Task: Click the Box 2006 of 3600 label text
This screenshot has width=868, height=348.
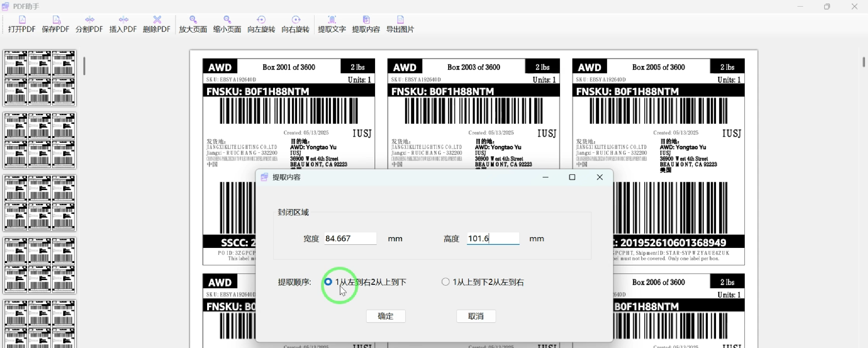Action: coord(659,282)
